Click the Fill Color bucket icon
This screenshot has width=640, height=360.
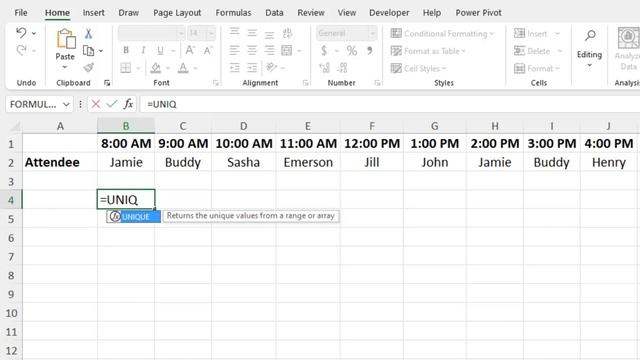(156, 68)
